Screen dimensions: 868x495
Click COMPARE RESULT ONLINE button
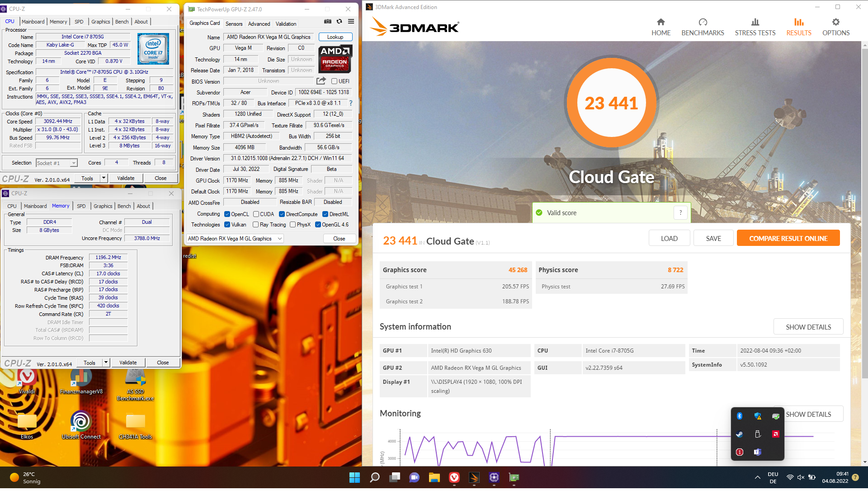[788, 238]
